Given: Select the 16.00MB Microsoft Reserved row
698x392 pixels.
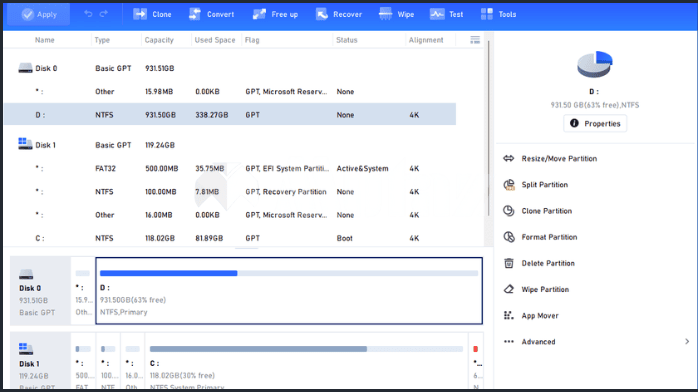Looking at the screenshot, I should click(x=230, y=215).
